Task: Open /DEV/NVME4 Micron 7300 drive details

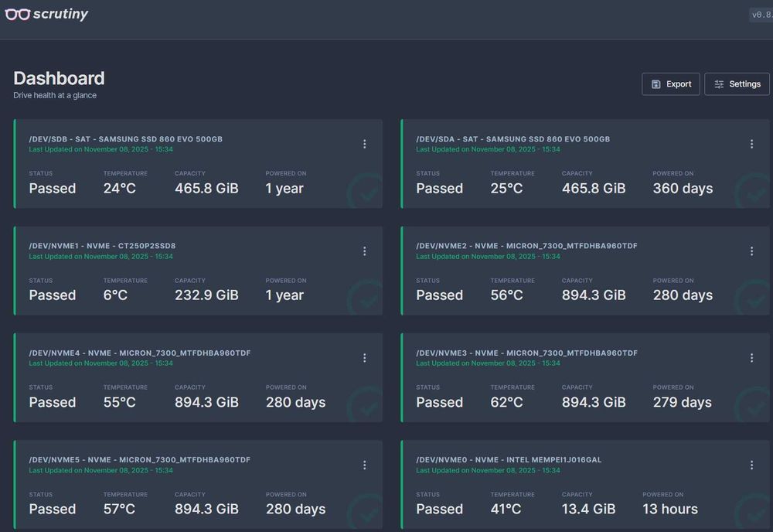Action: point(139,353)
